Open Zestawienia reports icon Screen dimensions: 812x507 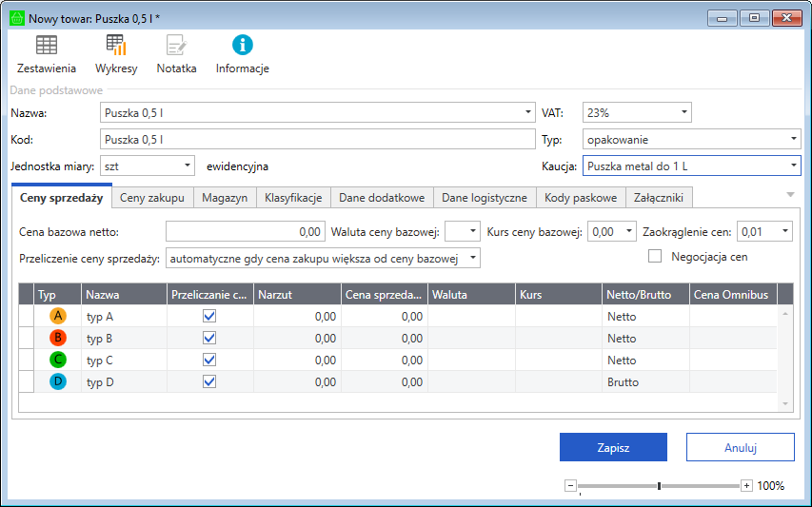click(46, 54)
